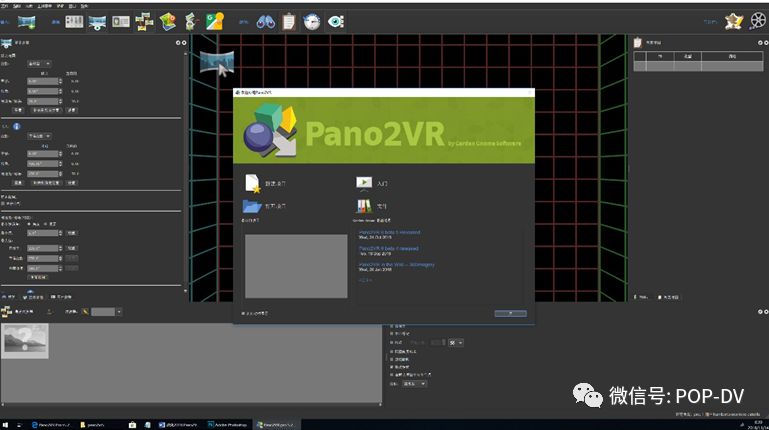The image size is (769, 430).
Task: Open the skin editor star icon
Action: point(734,22)
